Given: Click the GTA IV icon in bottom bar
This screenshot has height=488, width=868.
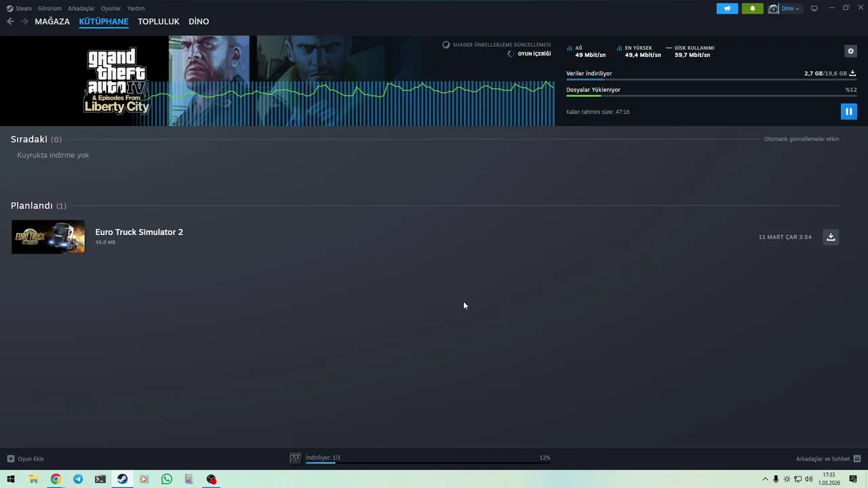Looking at the screenshot, I should pos(295,459).
